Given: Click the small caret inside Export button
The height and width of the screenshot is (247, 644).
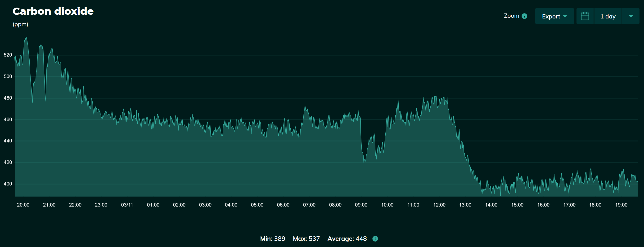Looking at the screenshot, I should click(565, 16).
